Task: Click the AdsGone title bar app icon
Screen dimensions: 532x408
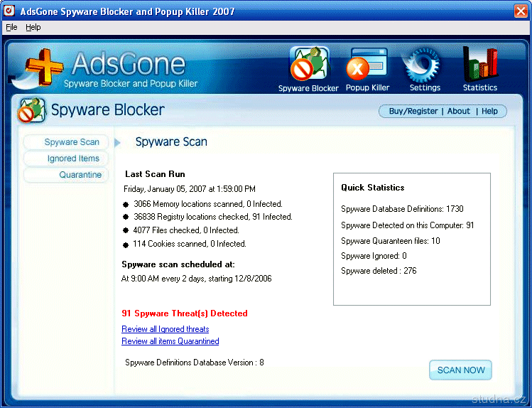Action: pyautogui.click(x=10, y=11)
